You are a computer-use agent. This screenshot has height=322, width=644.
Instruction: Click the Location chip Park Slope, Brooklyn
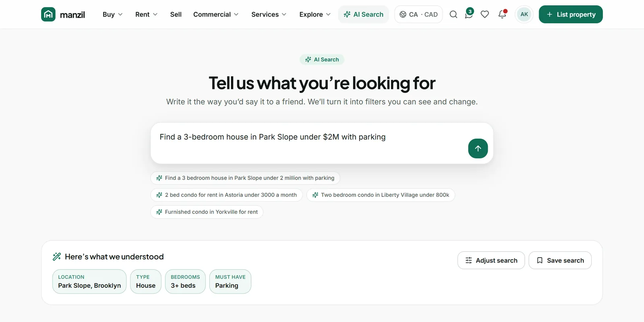(89, 282)
